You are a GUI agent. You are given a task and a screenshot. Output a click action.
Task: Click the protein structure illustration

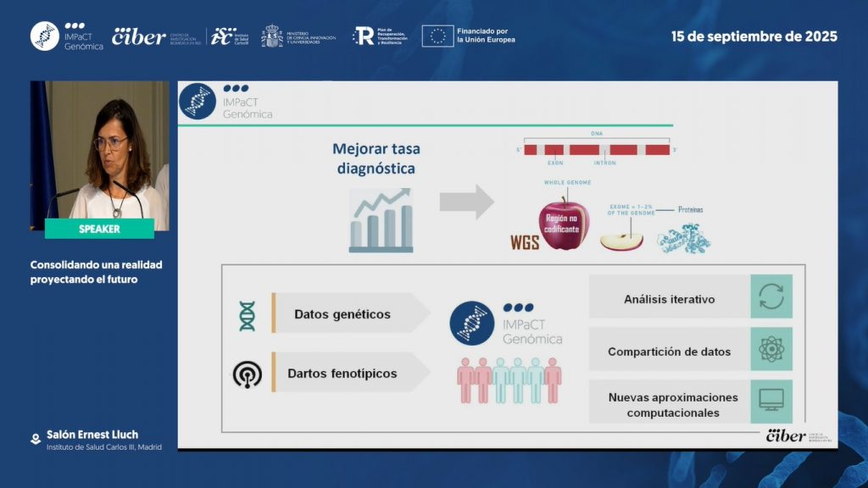pos(683,239)
